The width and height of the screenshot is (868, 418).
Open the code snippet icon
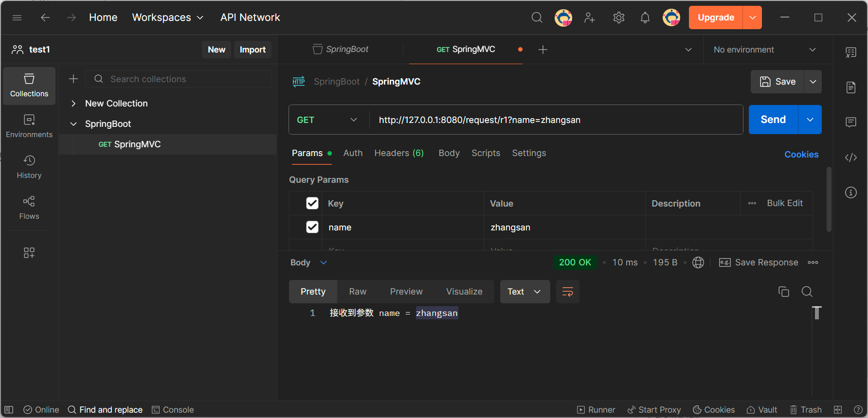coord(851,157)
